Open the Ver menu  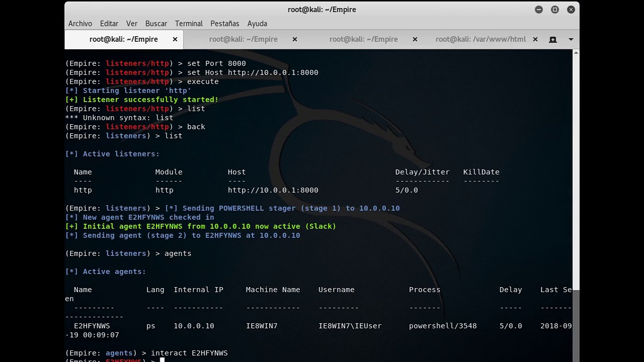132,24
